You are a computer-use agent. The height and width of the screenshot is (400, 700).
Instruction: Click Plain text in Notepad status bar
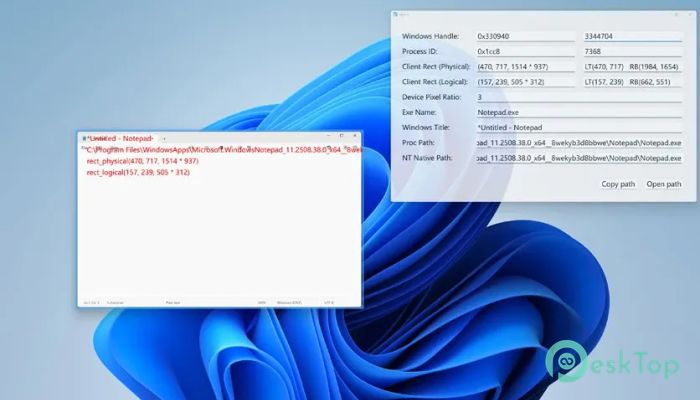[173, 303]
